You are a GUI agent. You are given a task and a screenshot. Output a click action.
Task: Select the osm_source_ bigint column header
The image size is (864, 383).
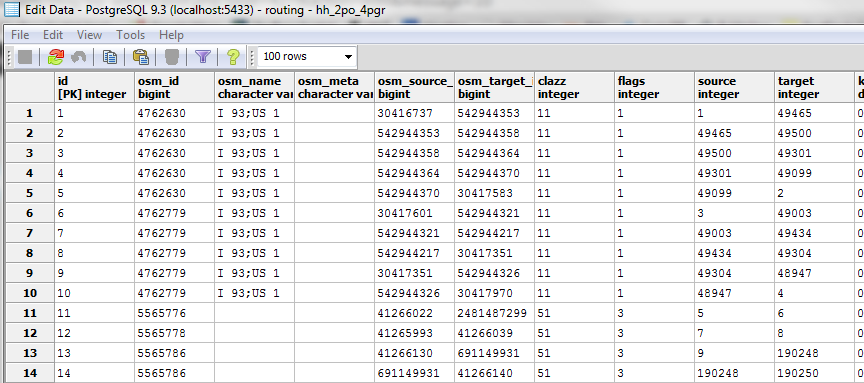tap(414, 88)
